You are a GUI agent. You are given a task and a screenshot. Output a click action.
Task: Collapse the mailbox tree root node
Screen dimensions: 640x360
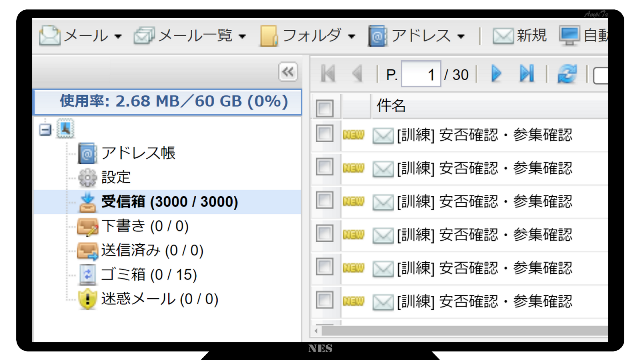(45, 130)
